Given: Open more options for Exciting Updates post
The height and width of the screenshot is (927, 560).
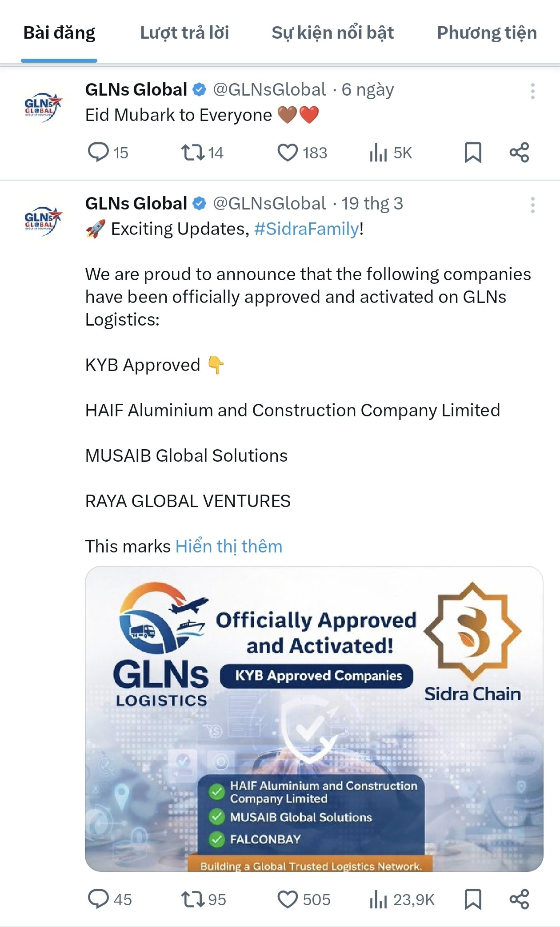Looking at the screenshot, I should click(x=532, y=205).
